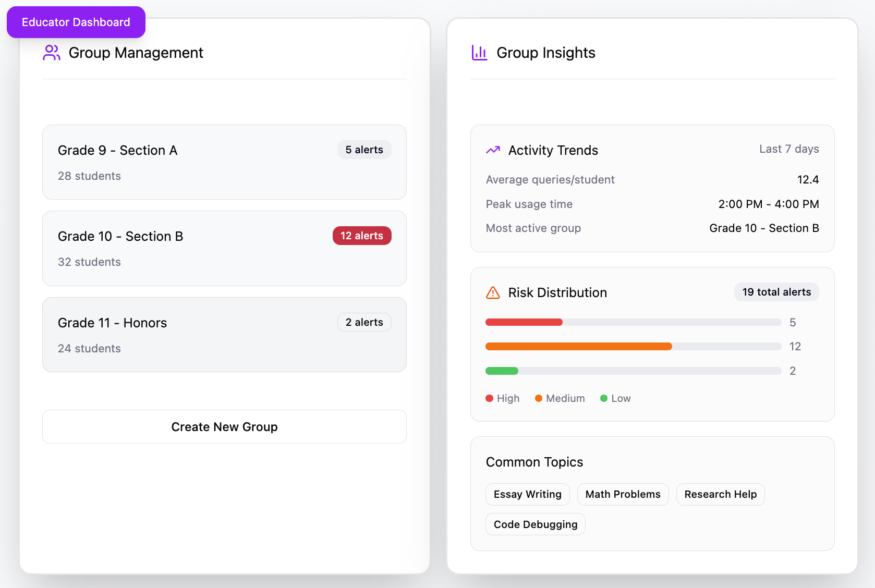The width and height of the screenshot is (875, 588).
Task: Select the Code Debugging topic chip
Action: pyautogui.click(x=535, y=524)
